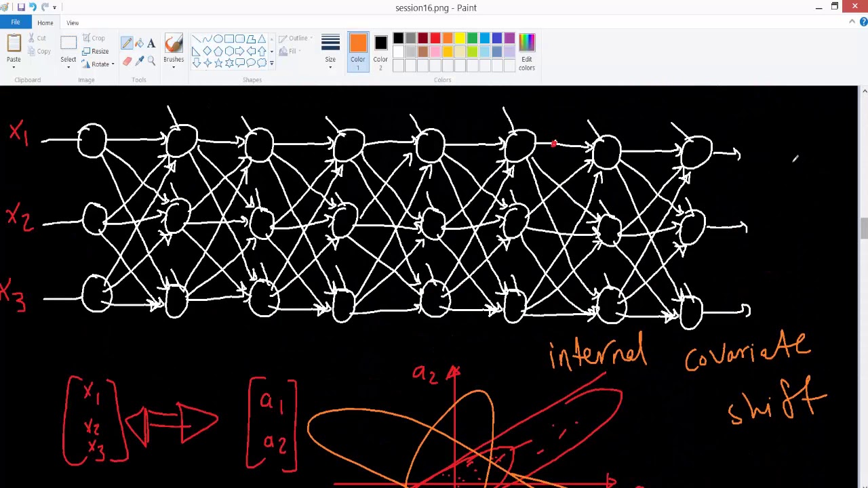The height and width of the screenshot is (488, 868).
Task: Click the scroll up arrow on canvas scrollbar
Action: (863, 91)
